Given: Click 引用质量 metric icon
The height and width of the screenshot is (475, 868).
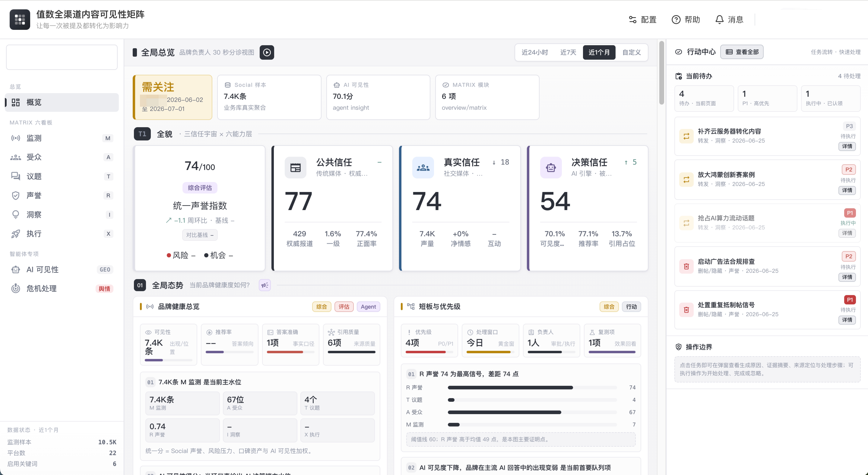Looking at the screenshot, I should [x=331, y=332].
